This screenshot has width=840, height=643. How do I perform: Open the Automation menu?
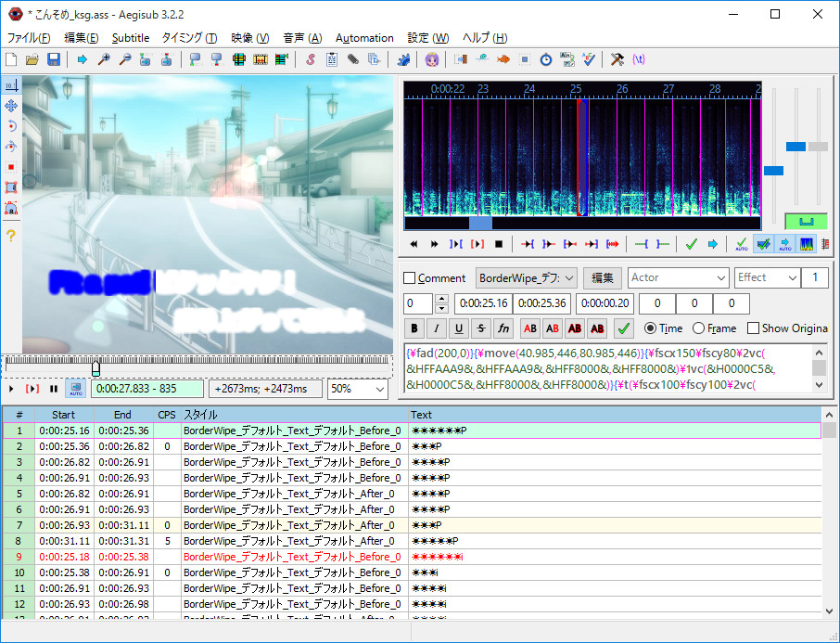(364, 38)
